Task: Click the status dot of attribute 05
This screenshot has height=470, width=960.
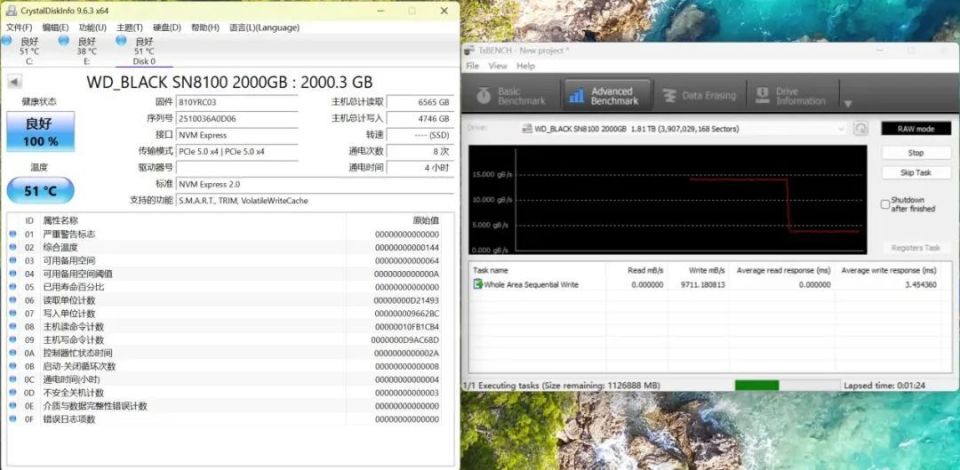Action: (12, 287)
